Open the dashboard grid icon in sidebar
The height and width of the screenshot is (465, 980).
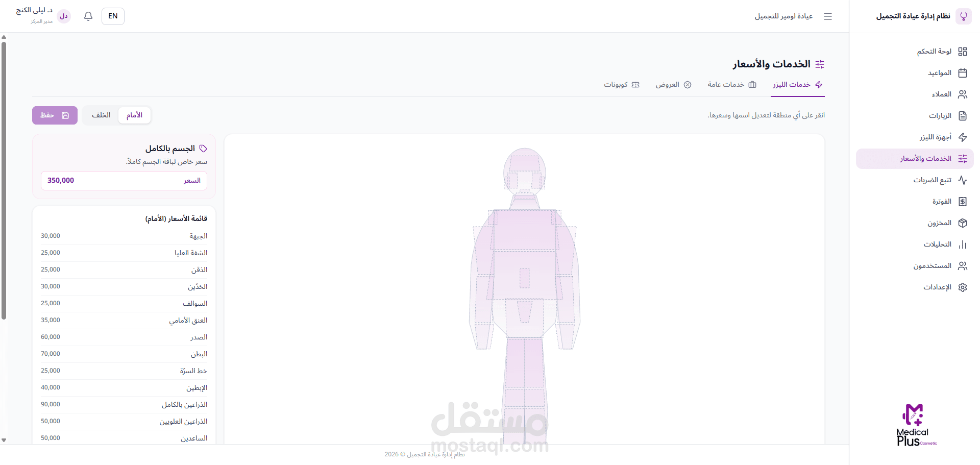coord(963,52)
